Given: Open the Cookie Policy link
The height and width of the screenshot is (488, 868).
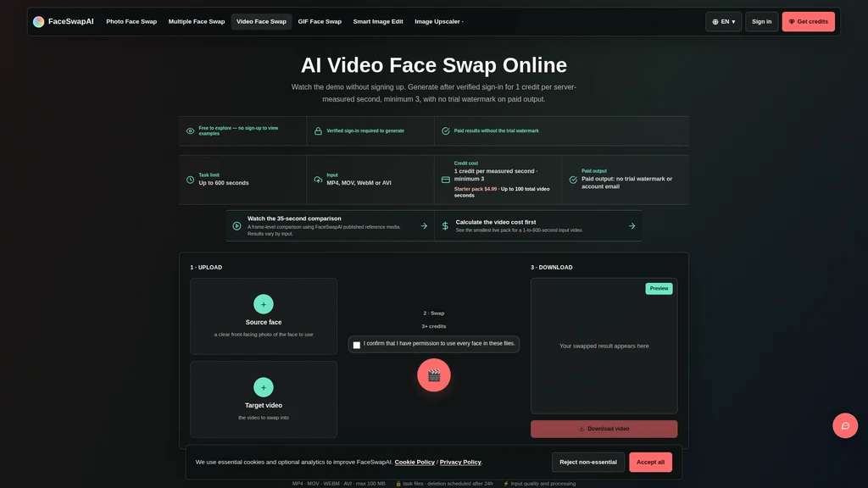Looking at the screenshot, I should 415,462.
